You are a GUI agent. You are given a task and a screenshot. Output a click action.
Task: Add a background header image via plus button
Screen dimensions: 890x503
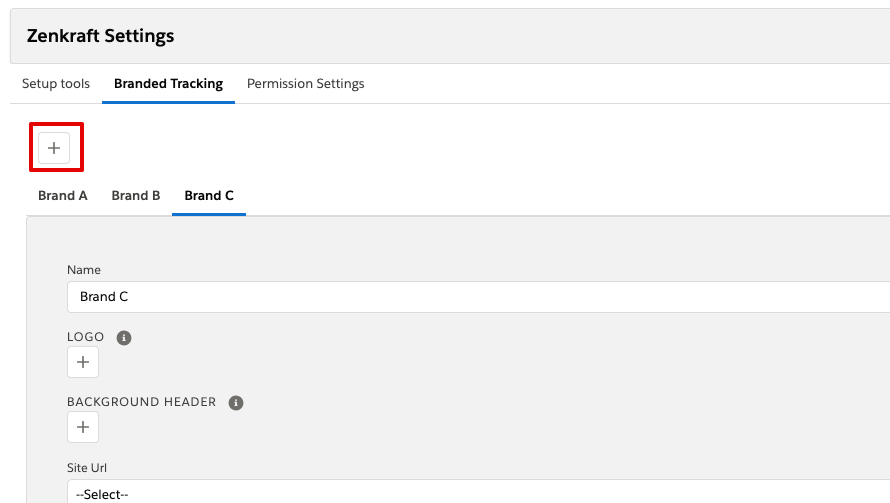pyautogui.click(x=83, y=427)
